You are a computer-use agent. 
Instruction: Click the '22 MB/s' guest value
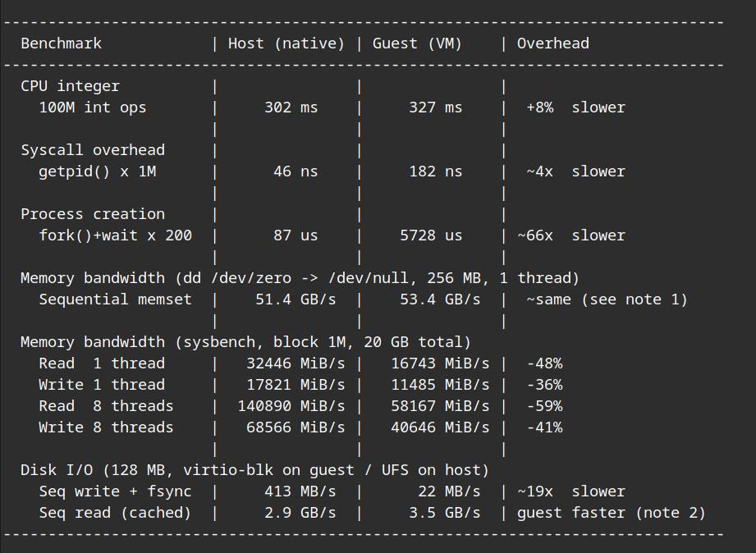pyautogui.click(x=449, y=491)
